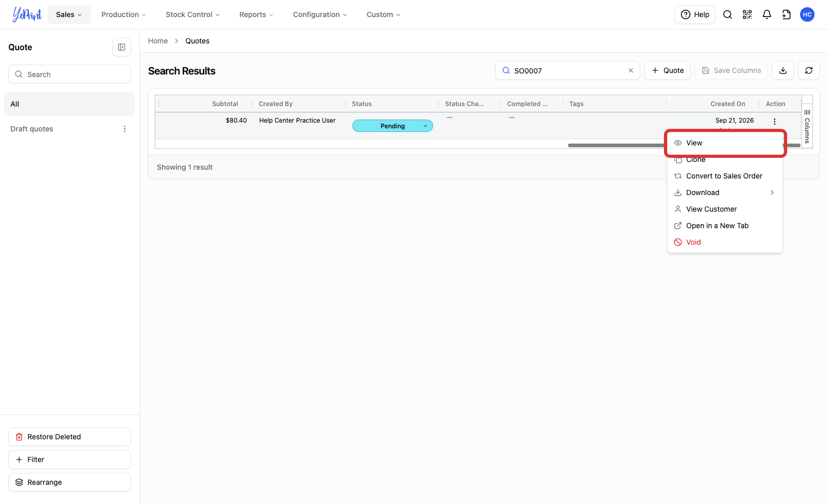Open the HC user avatar menu

[807, 14]
